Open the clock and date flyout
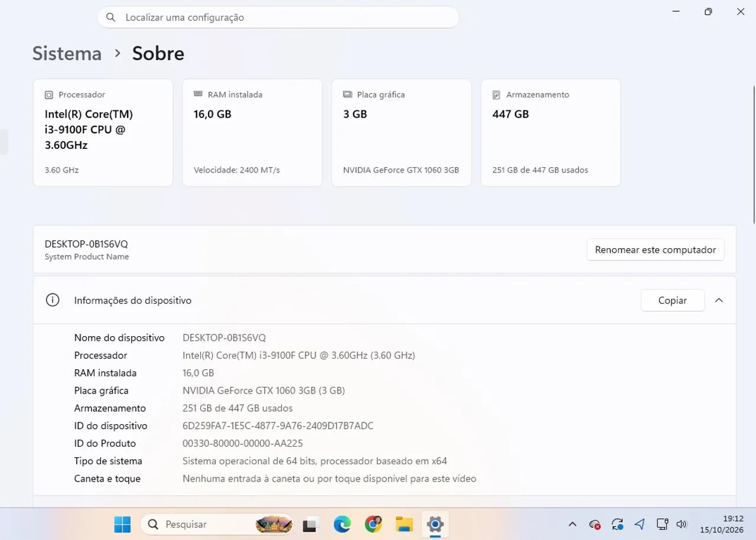756x540 pixels. coord(722,524)
